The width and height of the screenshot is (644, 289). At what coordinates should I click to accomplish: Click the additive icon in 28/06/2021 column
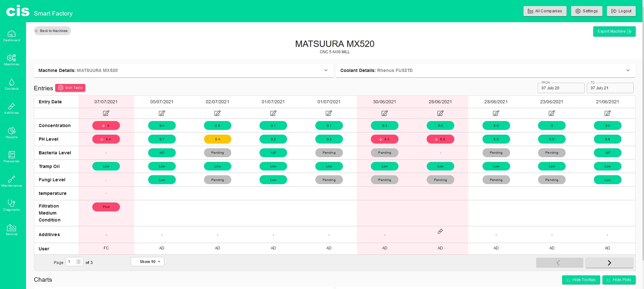coord(440,231)
